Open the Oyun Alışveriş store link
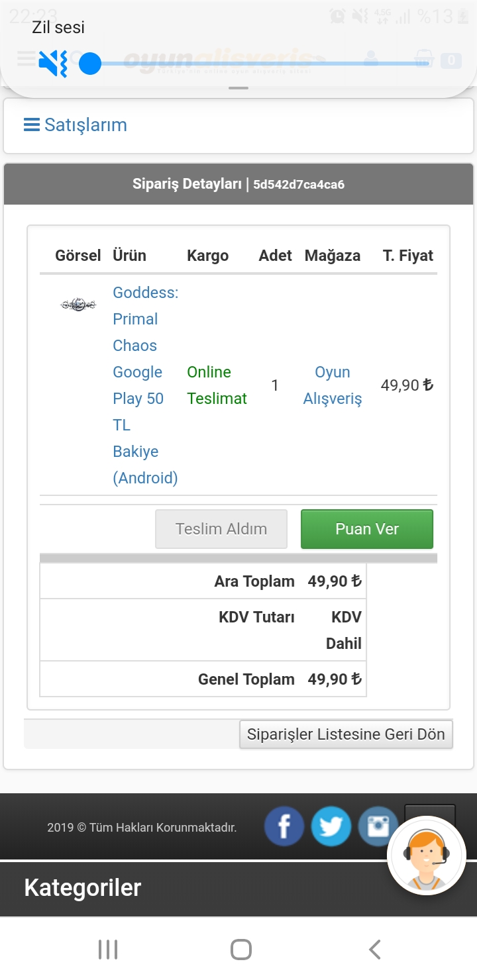 click(x=332, y=385)
